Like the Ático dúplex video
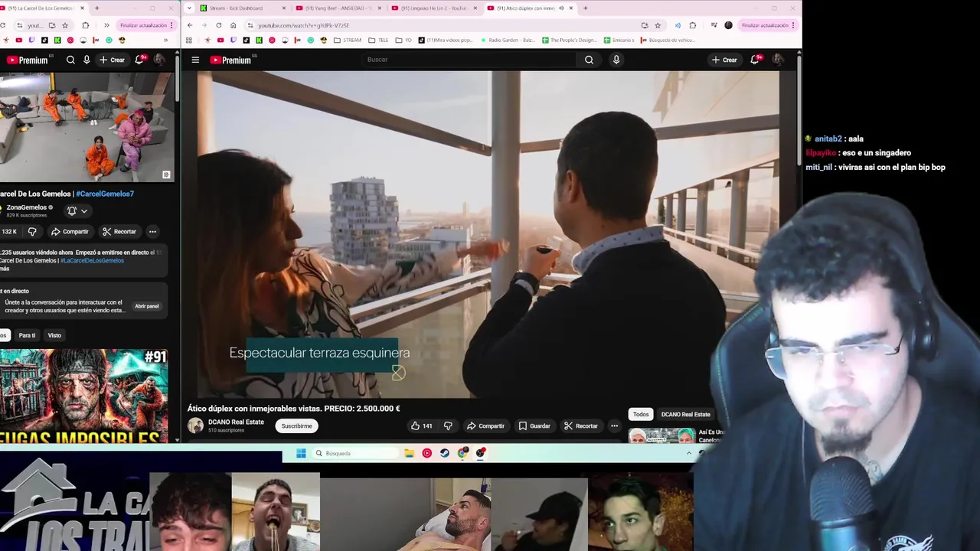Viewport: 980px width, 551px height. pyautogui.click(x=422, y=425)
